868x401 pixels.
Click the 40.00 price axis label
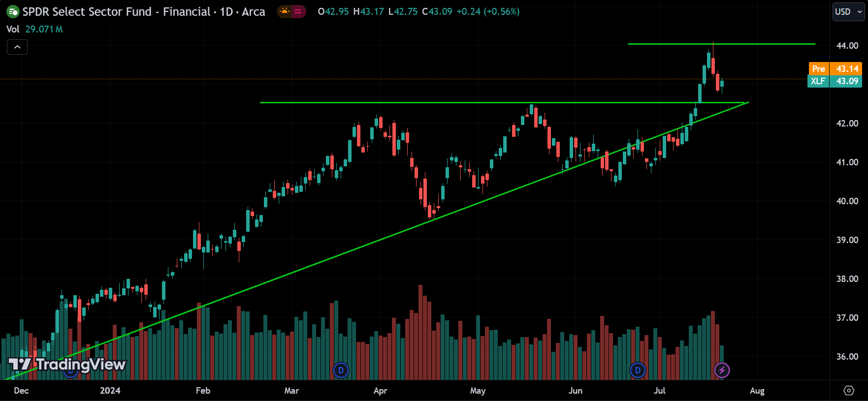click(847, 201)
